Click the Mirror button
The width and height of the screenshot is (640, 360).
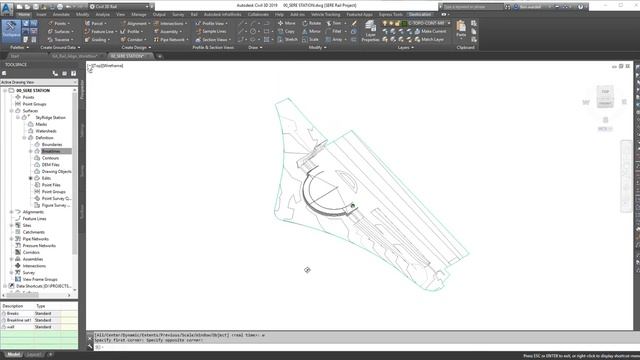311,31
